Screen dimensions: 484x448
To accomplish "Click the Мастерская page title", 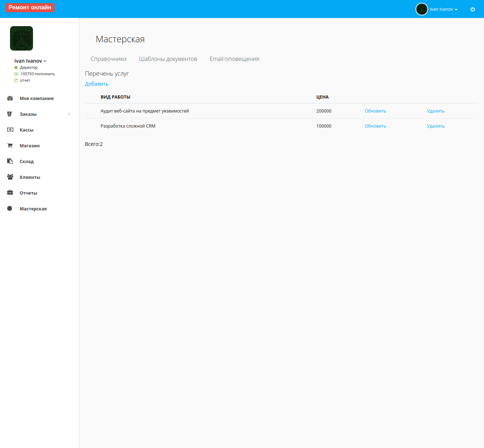I will (120, 39).
